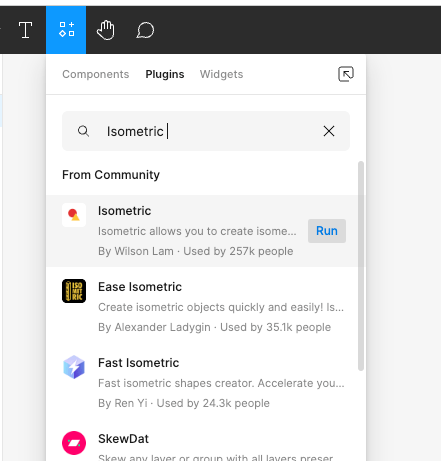Viewport: 441px width, 461px height.
Task: Click the SkewDat plugin icon
Action: tap(74, 443)
